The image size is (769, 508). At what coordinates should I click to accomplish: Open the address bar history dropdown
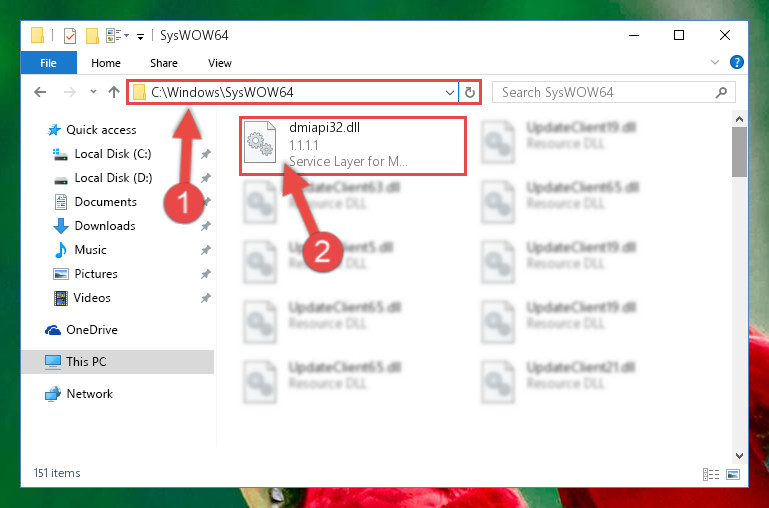click(449, 92)
